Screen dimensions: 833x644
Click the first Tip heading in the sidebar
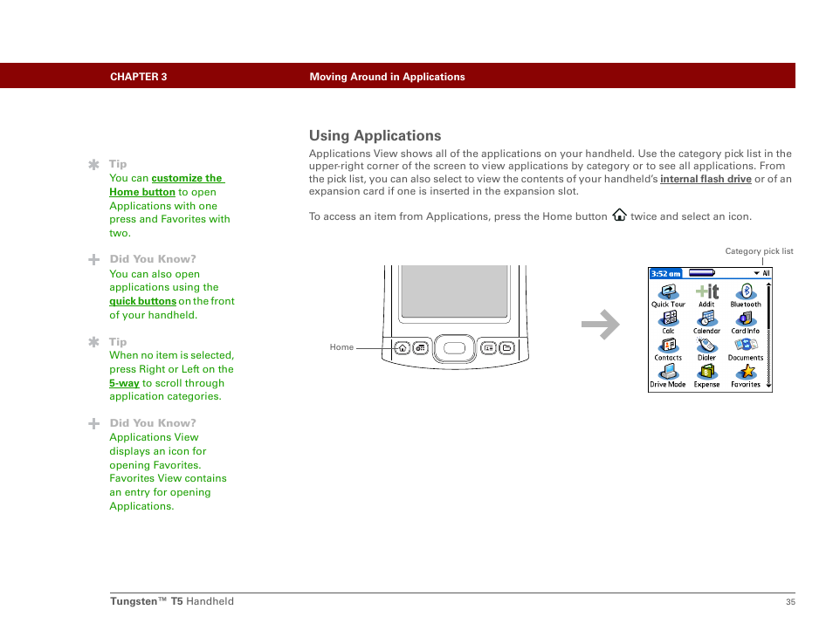(118, 164)
